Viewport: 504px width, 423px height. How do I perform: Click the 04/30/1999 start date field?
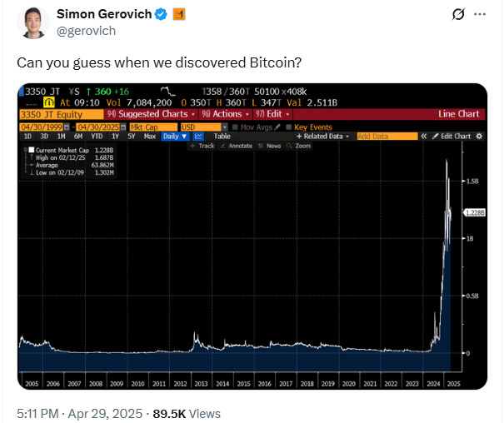(42, 127)
